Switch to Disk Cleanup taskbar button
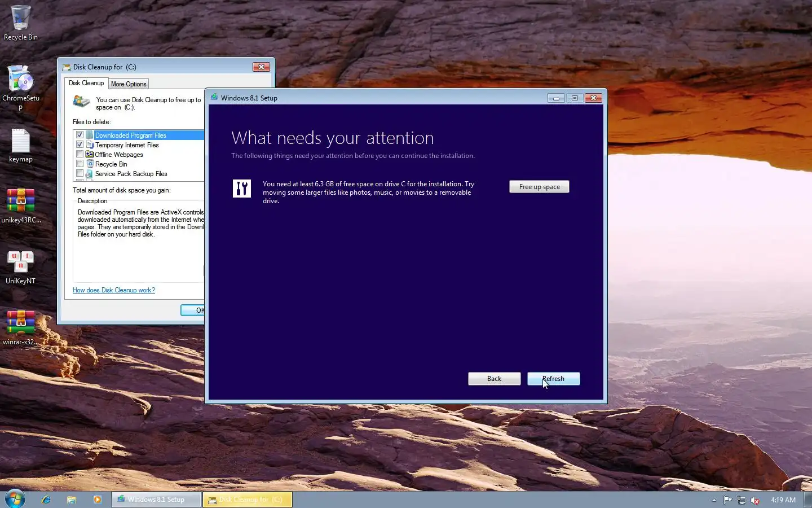The image size is (812, 508). (248, 500)
